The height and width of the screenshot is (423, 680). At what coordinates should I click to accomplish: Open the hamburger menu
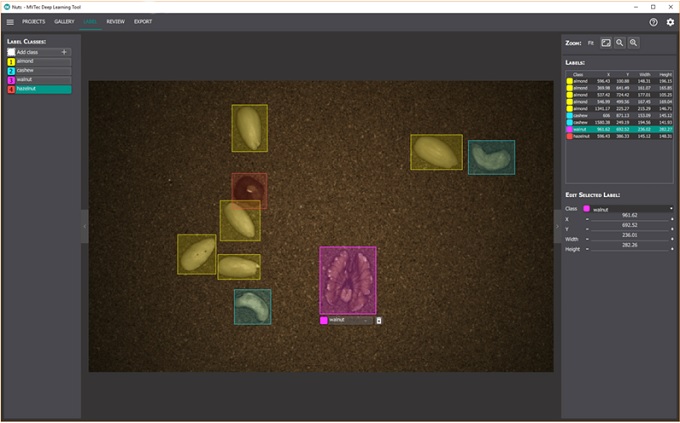pyautogui.click(x=10, y=21)
